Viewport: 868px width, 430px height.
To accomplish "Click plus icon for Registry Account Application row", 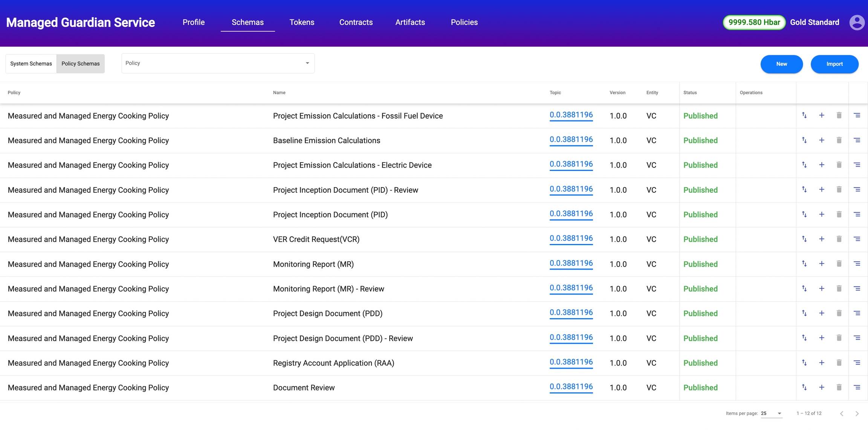I will tap(821, 363).
